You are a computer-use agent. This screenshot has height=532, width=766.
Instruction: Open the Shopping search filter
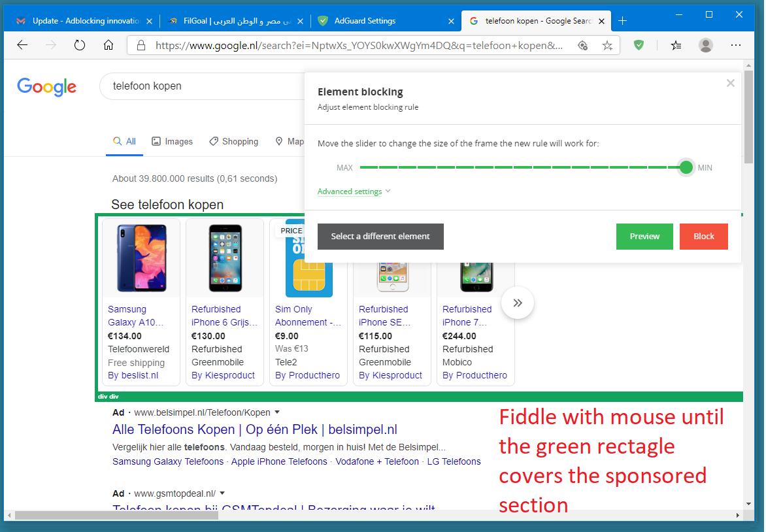[x=233, y=142]
